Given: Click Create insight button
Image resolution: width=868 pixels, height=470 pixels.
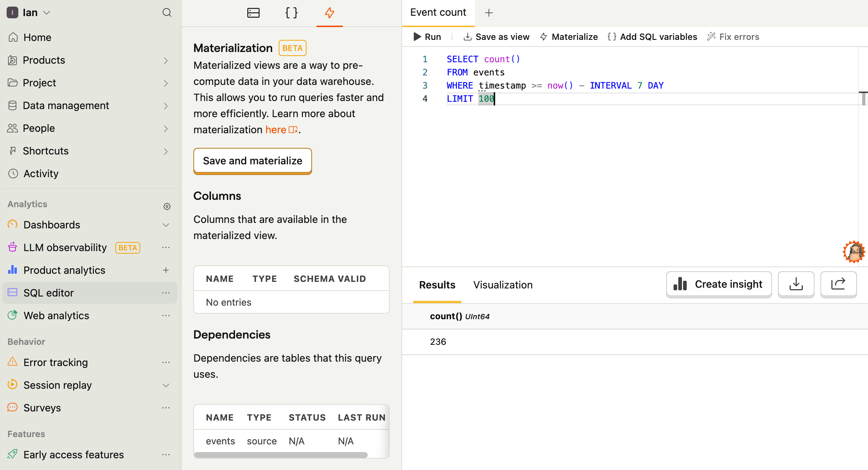Looking at the screenshot, I should point(719,284).
